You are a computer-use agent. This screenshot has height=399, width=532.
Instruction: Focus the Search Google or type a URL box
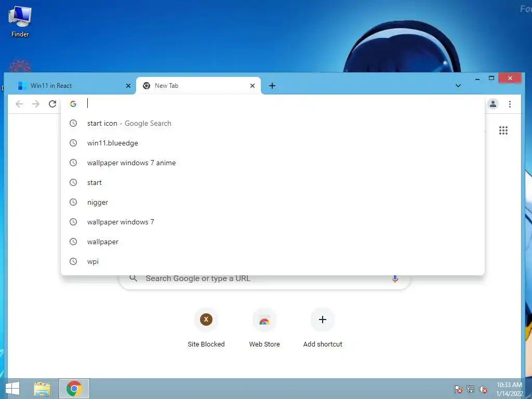[264, 278]
